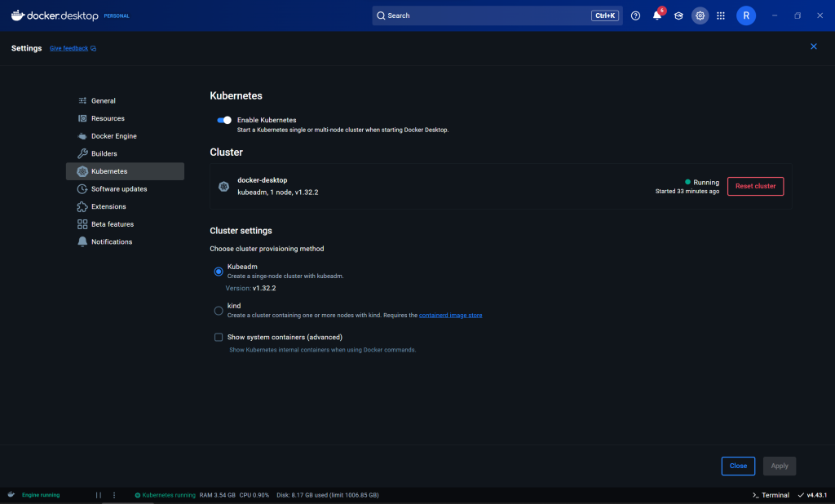Screen dimensions: 835x504
Task: Open the General settings section
Action: [125, 100]
